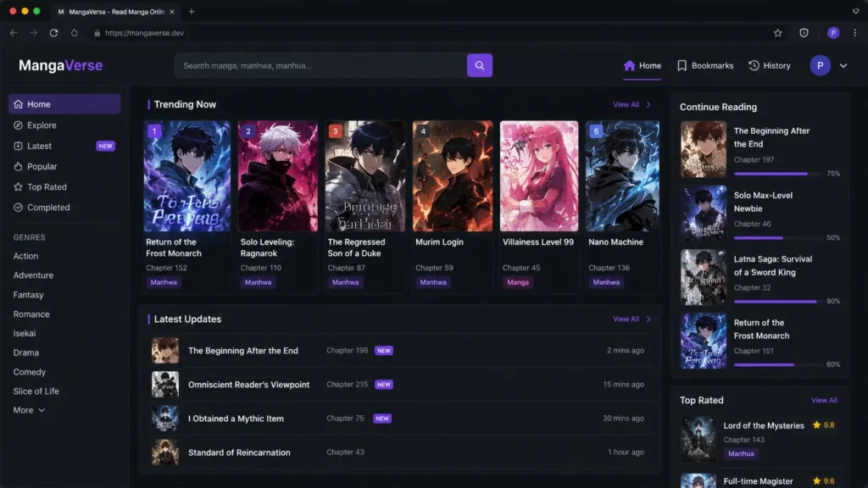Click the profile avatar P in header
868x488 pixels.
pyautogui.click(x=820, y=65)
